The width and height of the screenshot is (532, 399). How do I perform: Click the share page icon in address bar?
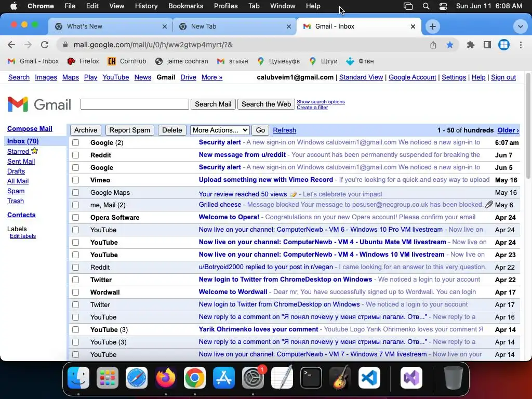pyautogui.click(x=433, y=45)
